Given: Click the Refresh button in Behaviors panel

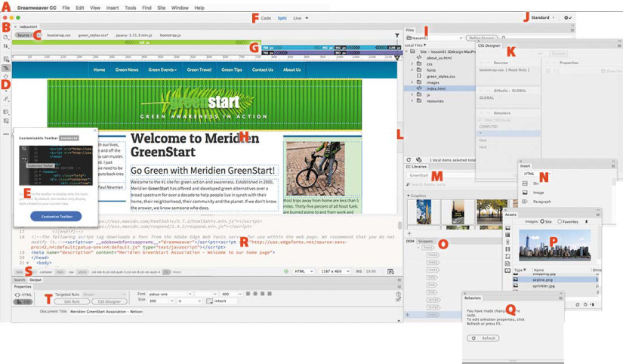Looking at the screenshot, I should [483, 338].
